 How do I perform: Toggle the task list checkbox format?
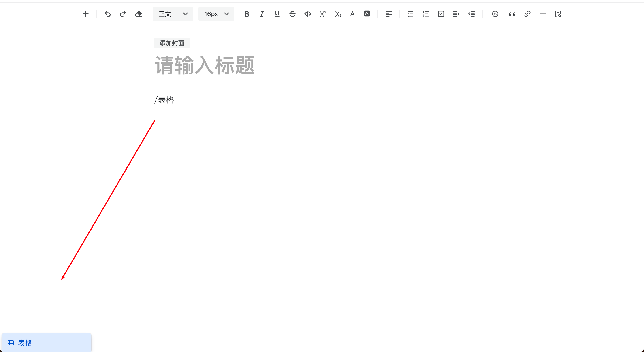441,14
